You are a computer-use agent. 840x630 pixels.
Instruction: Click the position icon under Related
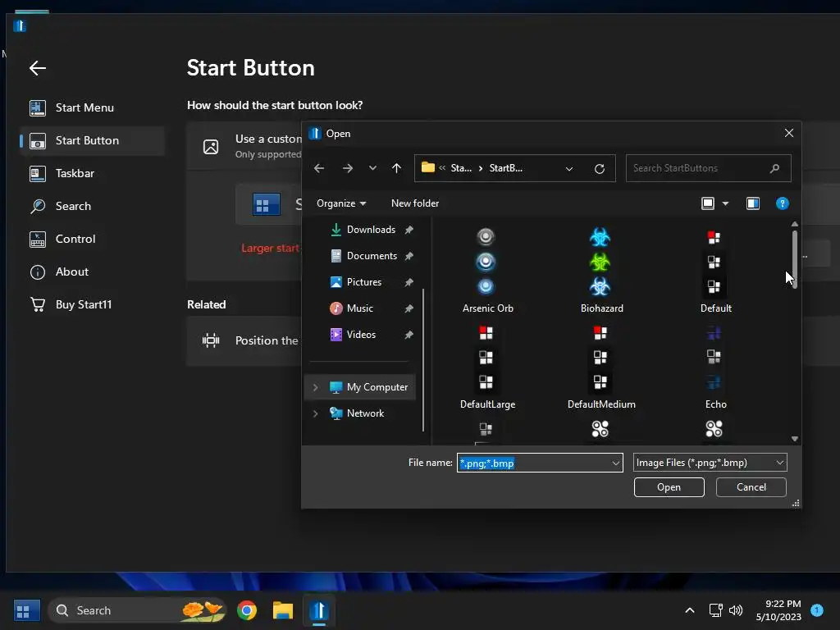point(211,340)
